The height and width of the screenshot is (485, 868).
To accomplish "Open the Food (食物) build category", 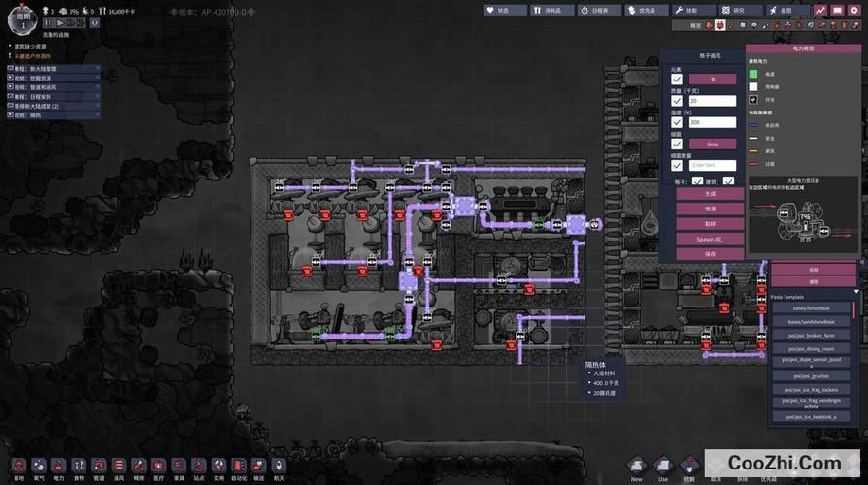I will pyautogui.click(x=80, y=467).
